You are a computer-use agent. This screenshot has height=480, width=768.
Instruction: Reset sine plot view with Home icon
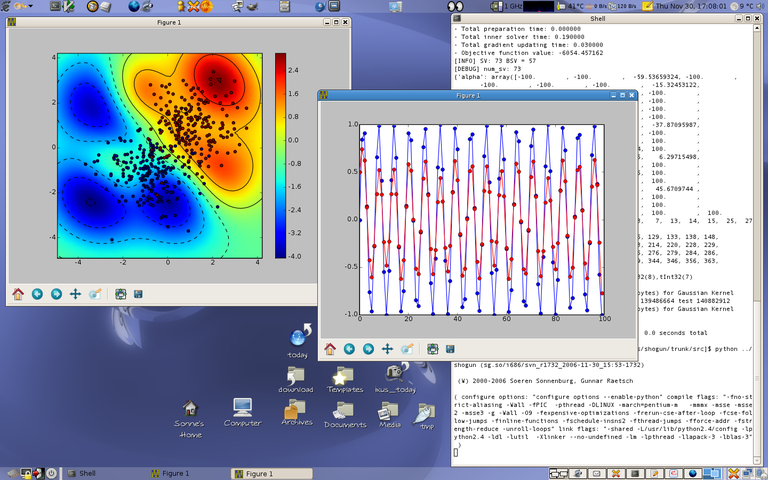[x=330, y=349]
